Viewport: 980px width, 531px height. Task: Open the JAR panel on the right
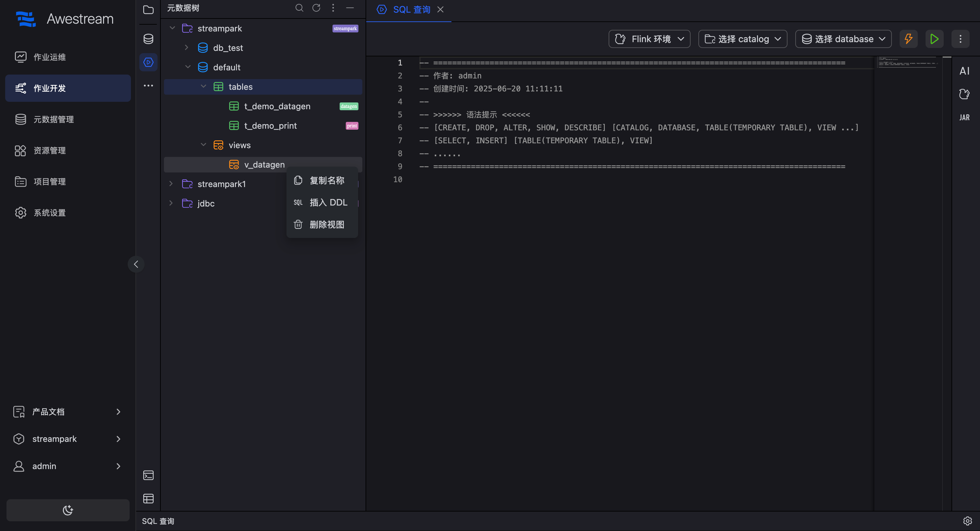click(x=964, y=118)
